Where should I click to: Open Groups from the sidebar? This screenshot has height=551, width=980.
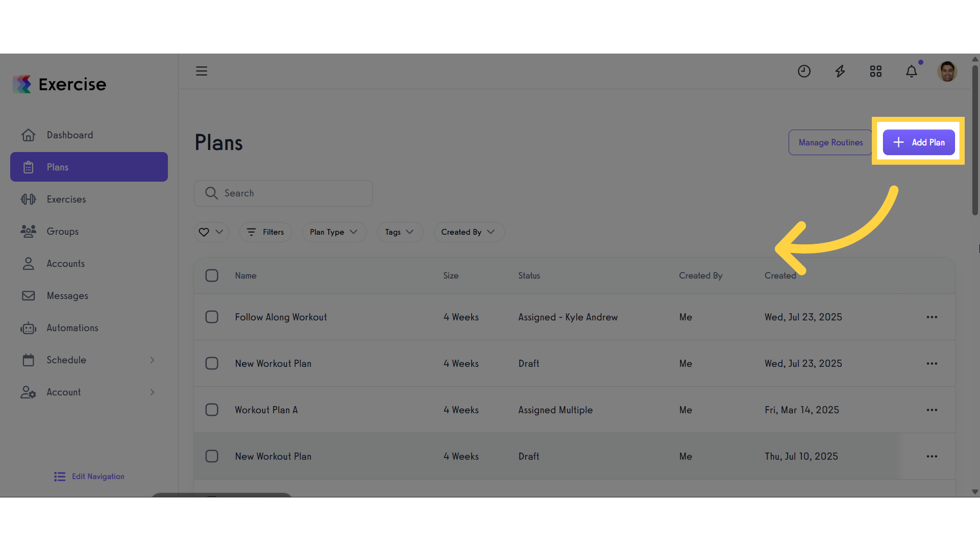coord(89,232)
